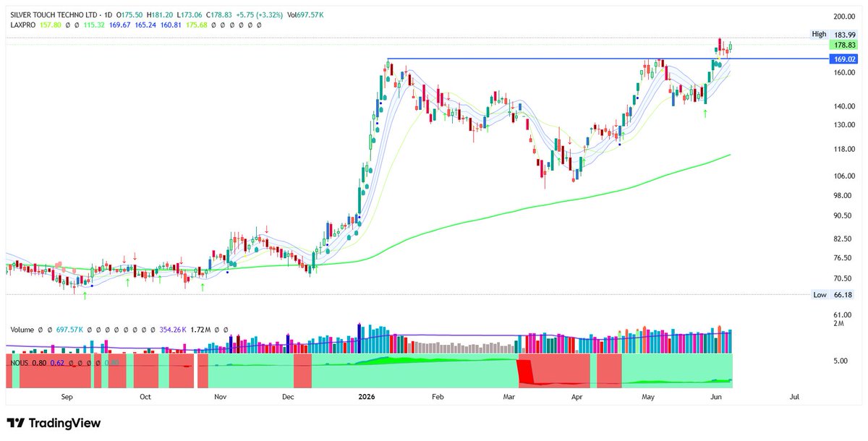Screen dimensions: 868x441
Task: Click LAXPRO value 115.32
Action: pos(95,25)
